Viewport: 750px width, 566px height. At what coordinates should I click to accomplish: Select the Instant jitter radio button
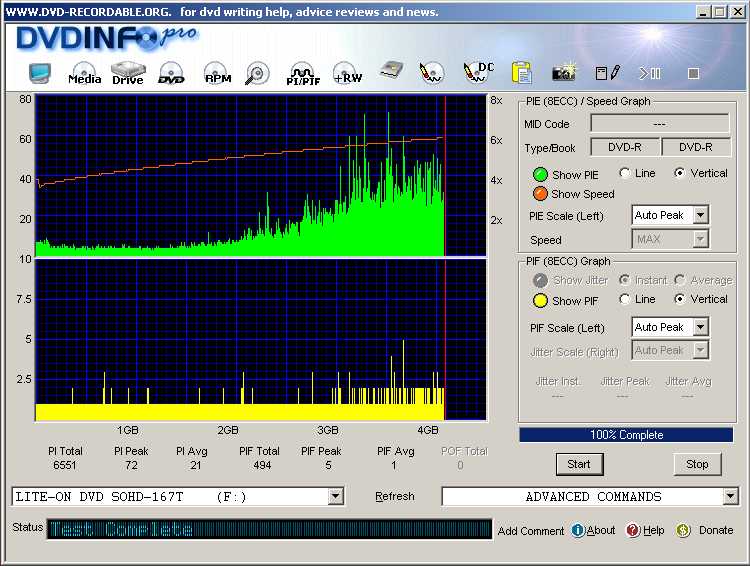click(x=624, y=279)
